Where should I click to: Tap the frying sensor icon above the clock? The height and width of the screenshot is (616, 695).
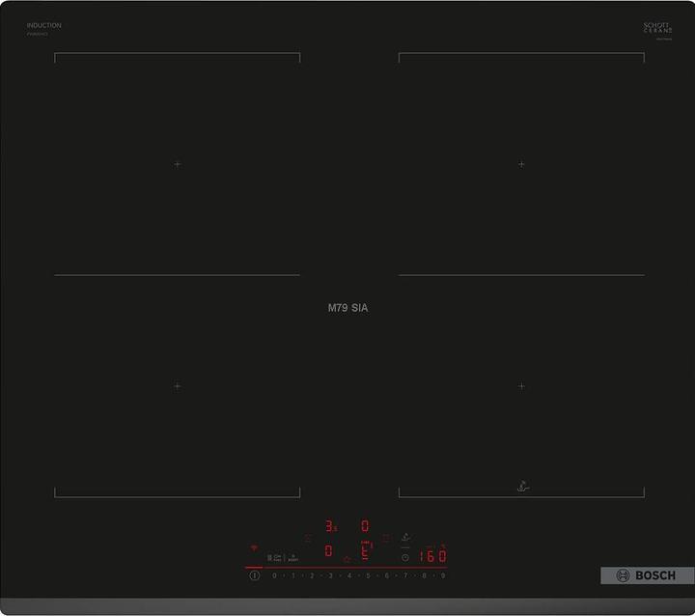coord(405,537)
